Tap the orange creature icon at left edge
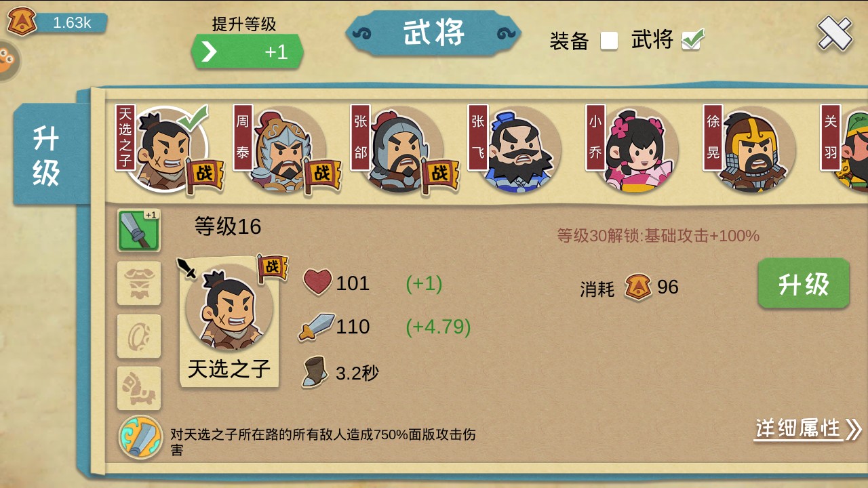The height and width of the screenshot is (488, 868). tap(8, 61)
